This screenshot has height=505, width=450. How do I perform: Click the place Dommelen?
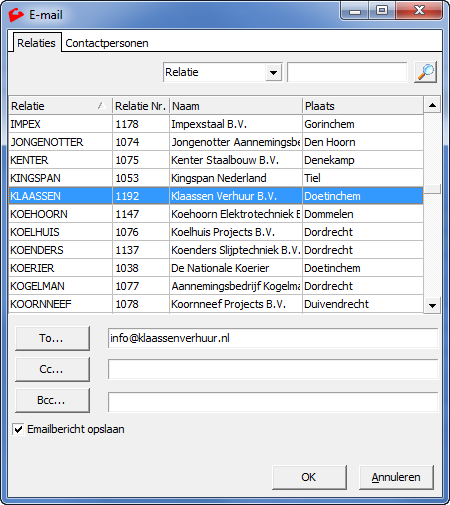click(x=329, y=214)
